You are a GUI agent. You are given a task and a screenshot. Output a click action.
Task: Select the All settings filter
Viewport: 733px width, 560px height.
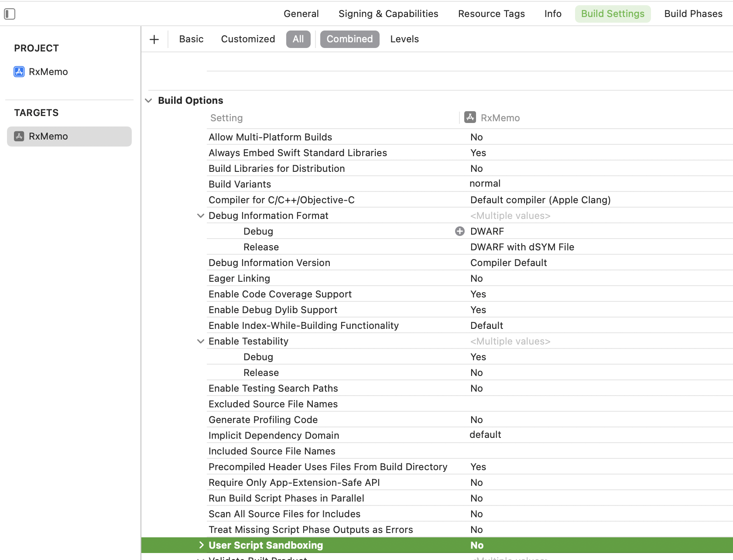[x=298, y=39]
